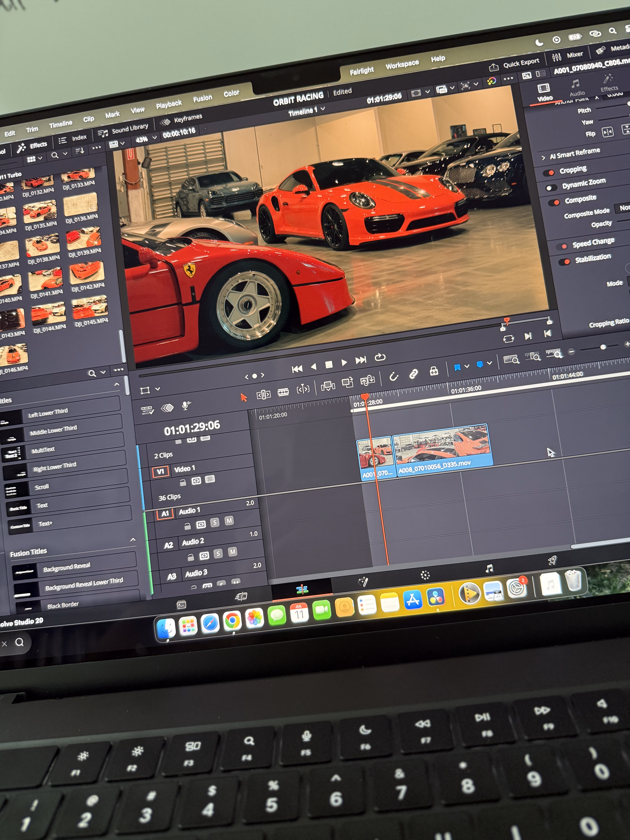Open marker color dropdown arrow
630x840 pixels.
[x=490, y=363]
